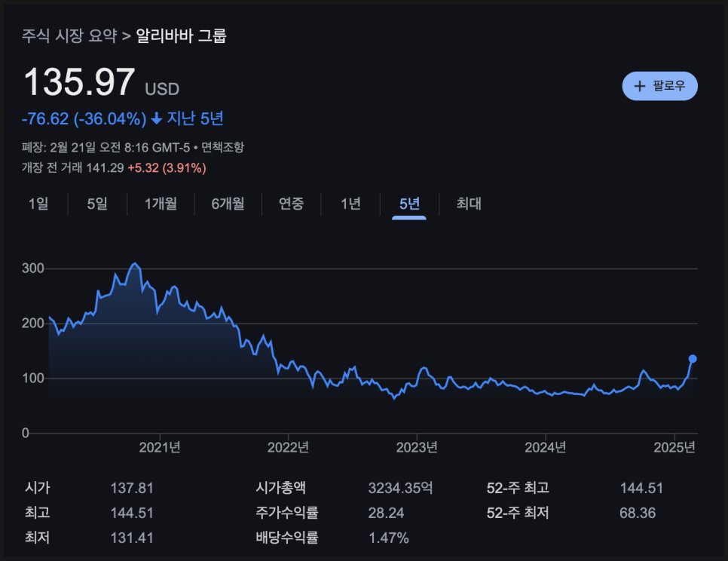
Task: Show the 최대 maximum range tab
Action: click(x=469, y=204)
